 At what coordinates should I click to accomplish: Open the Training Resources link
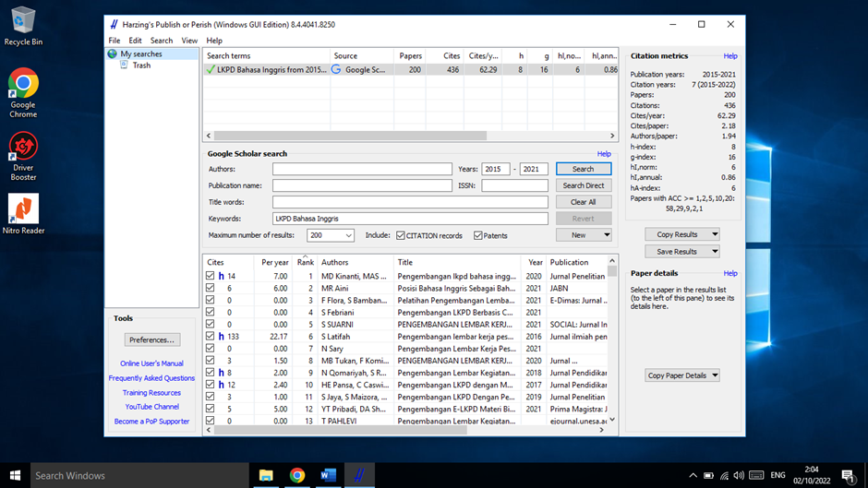[x=151, y=393]
